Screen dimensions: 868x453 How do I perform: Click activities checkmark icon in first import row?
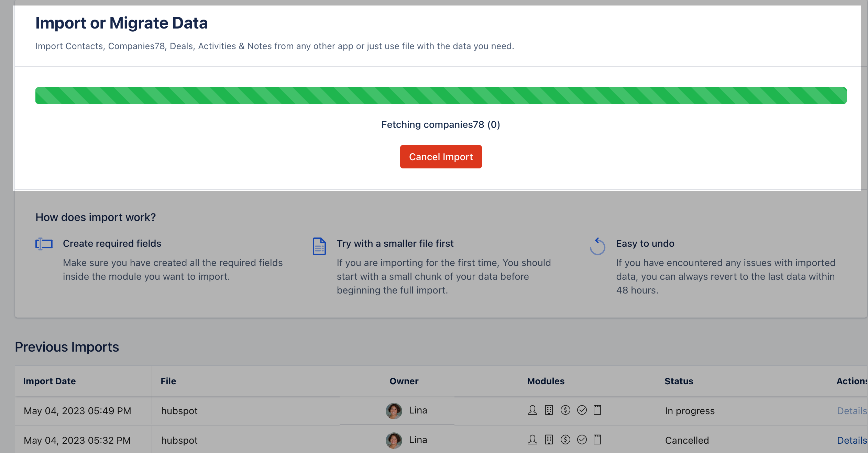tap(582, 410)
